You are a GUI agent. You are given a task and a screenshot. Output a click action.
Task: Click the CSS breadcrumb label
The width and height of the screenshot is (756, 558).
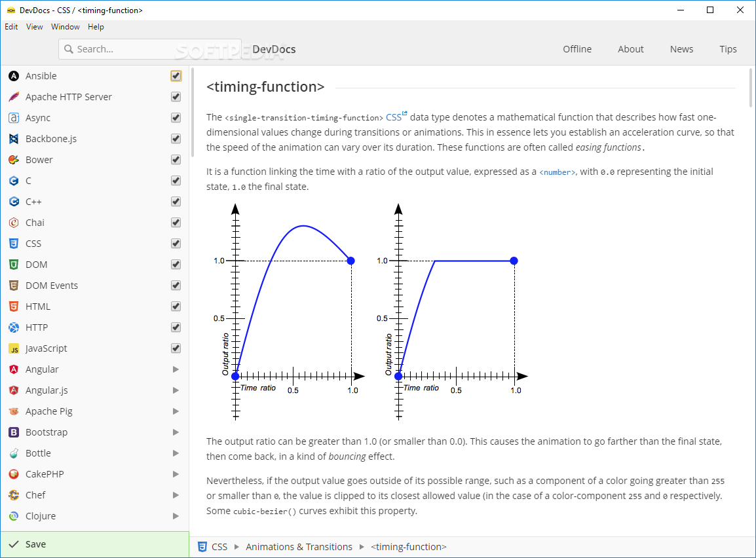pyautogui.click(x=219, y=547)
